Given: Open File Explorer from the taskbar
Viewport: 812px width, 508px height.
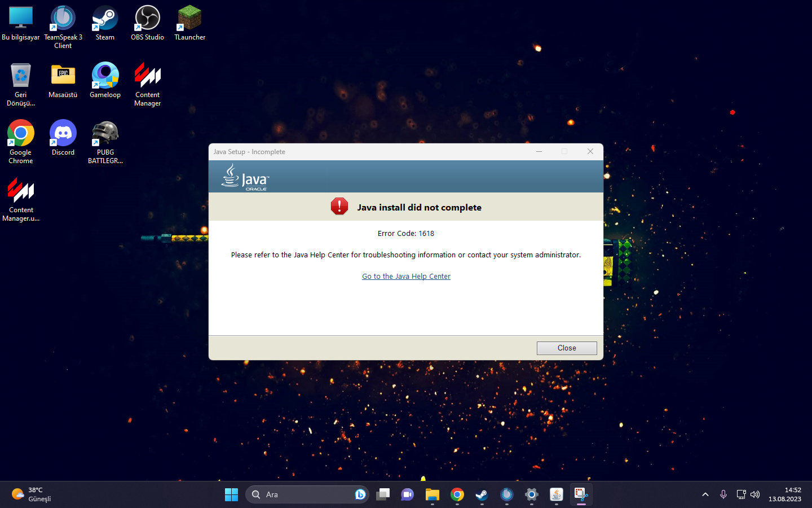Looking at the screenshot, I should tap(433, 495).
